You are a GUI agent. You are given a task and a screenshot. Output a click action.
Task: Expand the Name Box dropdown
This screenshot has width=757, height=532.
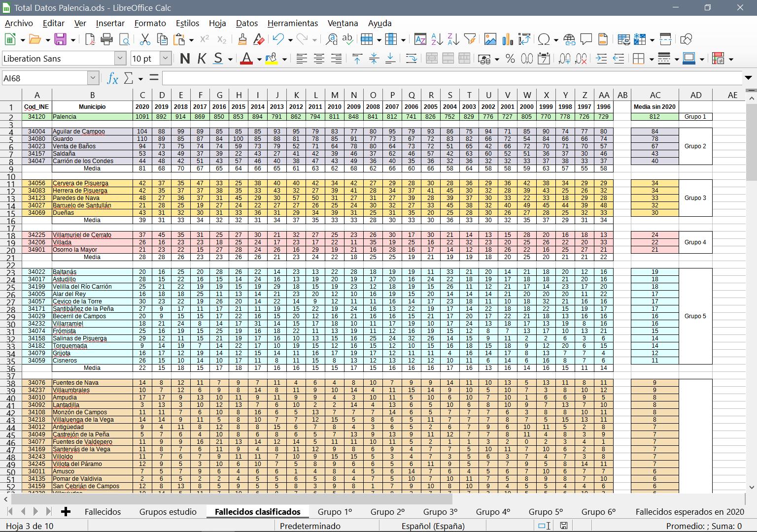tap(93, 78)
